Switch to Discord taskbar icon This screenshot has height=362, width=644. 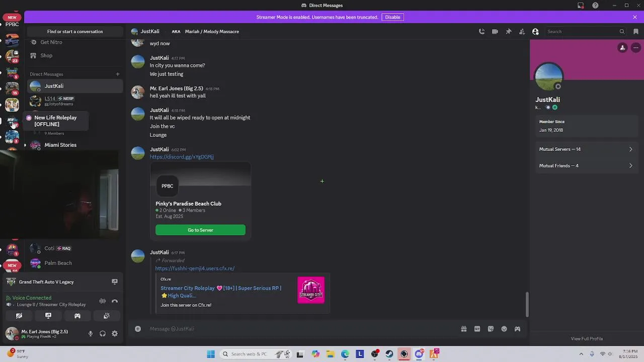tap(419, 354)
